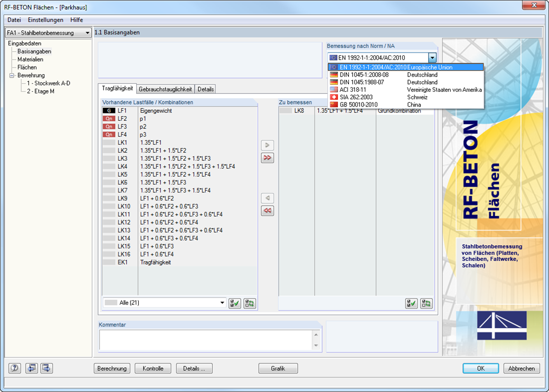Invert selection in Zu bemessen list
The image size is (549, 392).
click(x=427, y=303)
